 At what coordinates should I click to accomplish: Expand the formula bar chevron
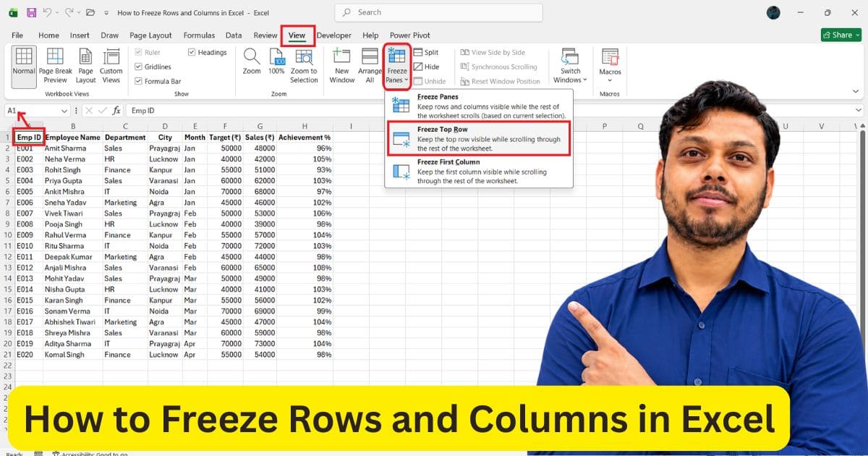858,111
